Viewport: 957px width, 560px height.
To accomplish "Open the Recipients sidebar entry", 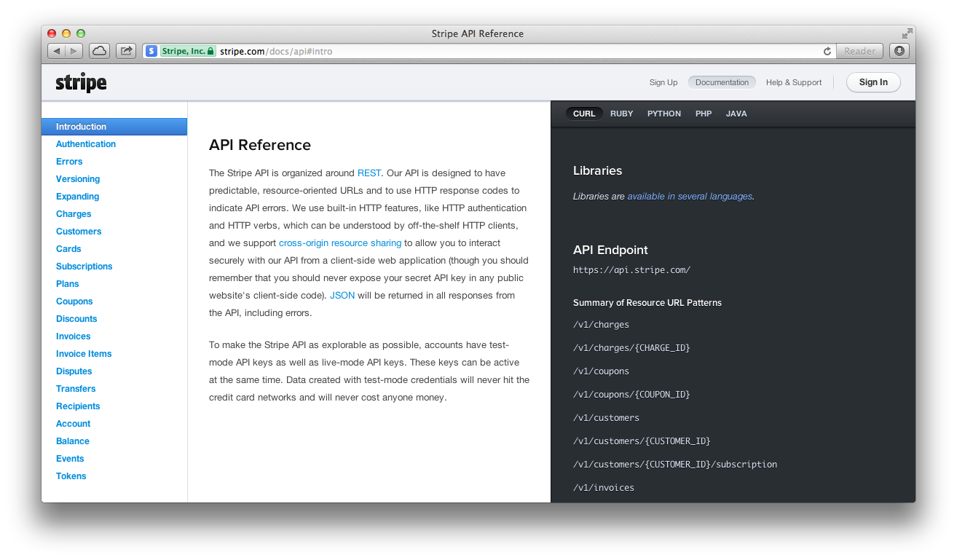I will click(78, 406).
